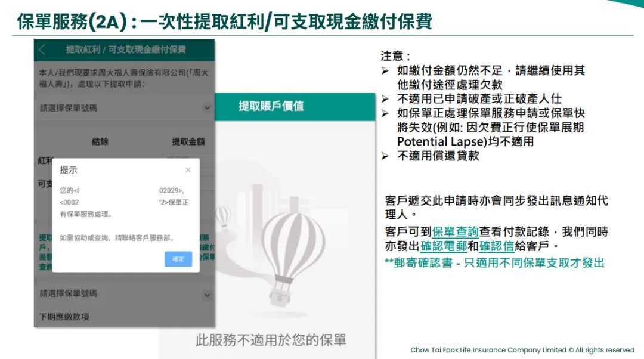Click the 如需協助或查詢，請聯絡客戶服務部 text

tap(117, 238)
